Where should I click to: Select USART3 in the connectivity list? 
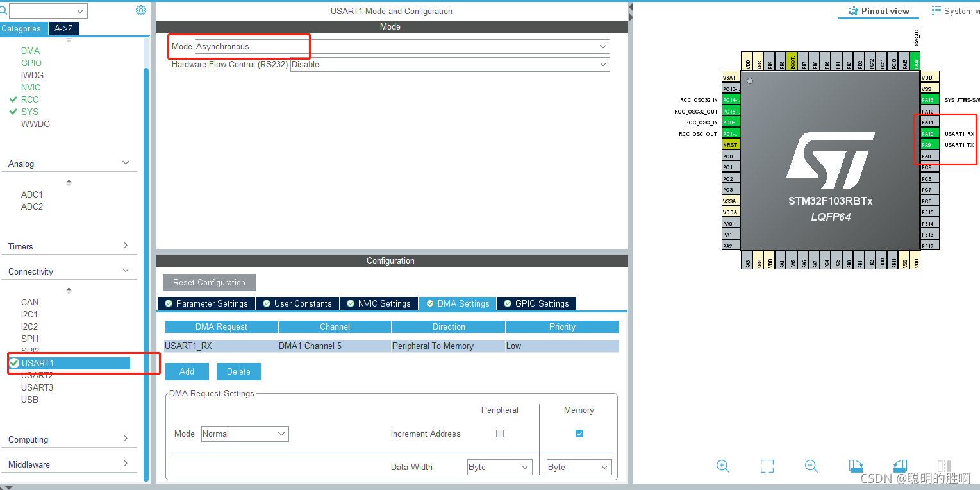point(37,387)
